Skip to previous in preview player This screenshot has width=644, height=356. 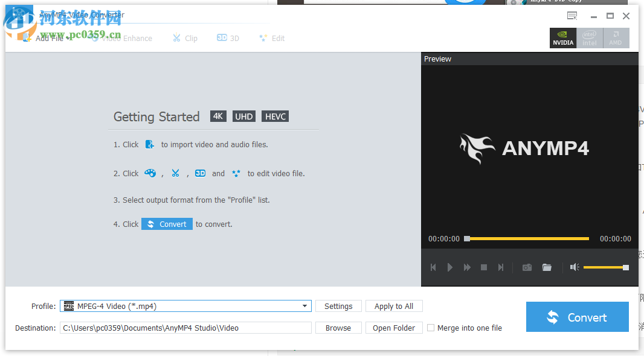click(433, 267)
